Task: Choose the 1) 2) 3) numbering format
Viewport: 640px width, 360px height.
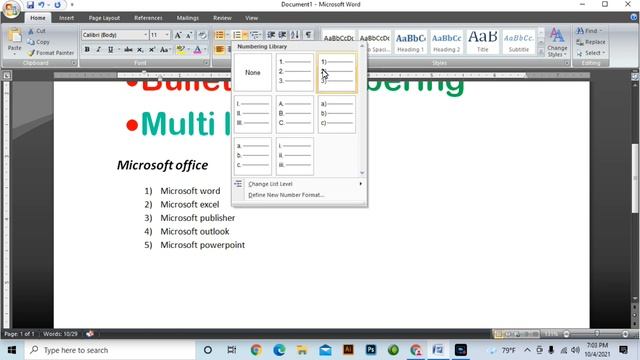Action: pos(337,73)
